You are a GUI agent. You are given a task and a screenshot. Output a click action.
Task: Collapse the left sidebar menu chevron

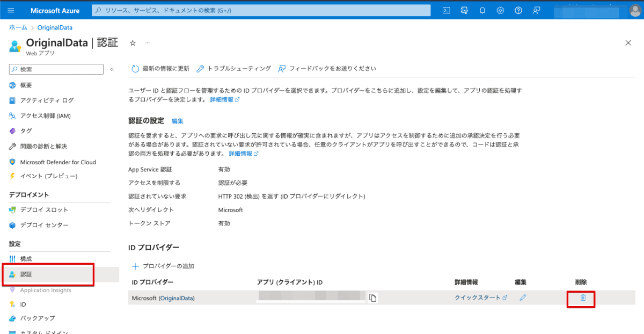112,69
